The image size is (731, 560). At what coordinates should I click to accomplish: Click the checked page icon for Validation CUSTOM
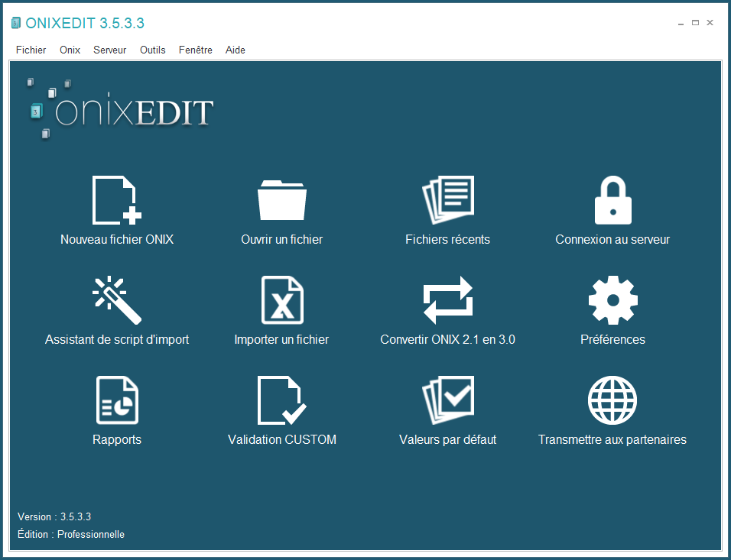[282, 400]
